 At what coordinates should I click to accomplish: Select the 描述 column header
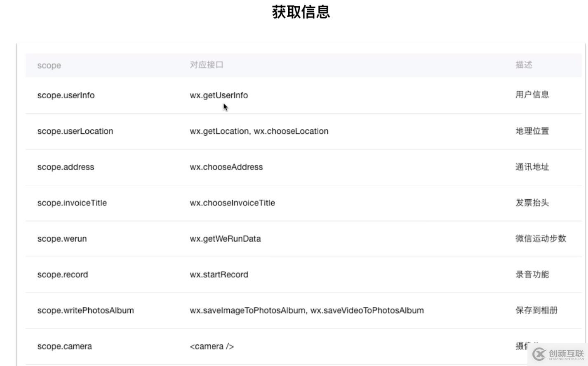coord(524,65)
